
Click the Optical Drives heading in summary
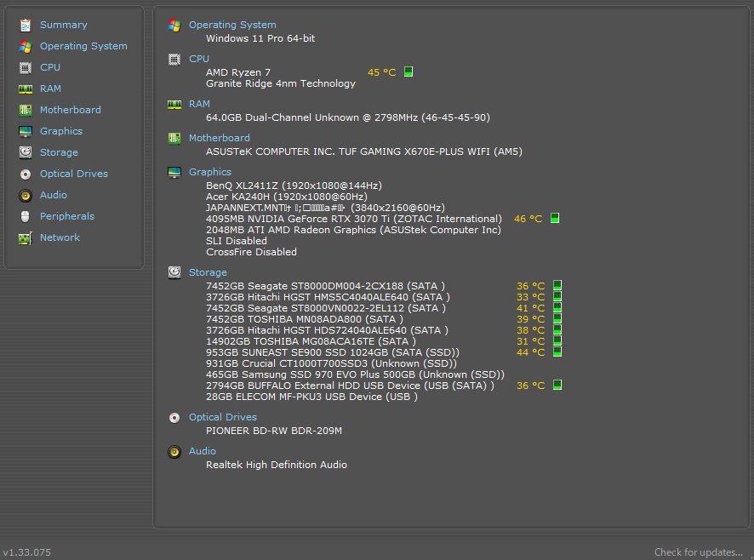coord(222,417)
